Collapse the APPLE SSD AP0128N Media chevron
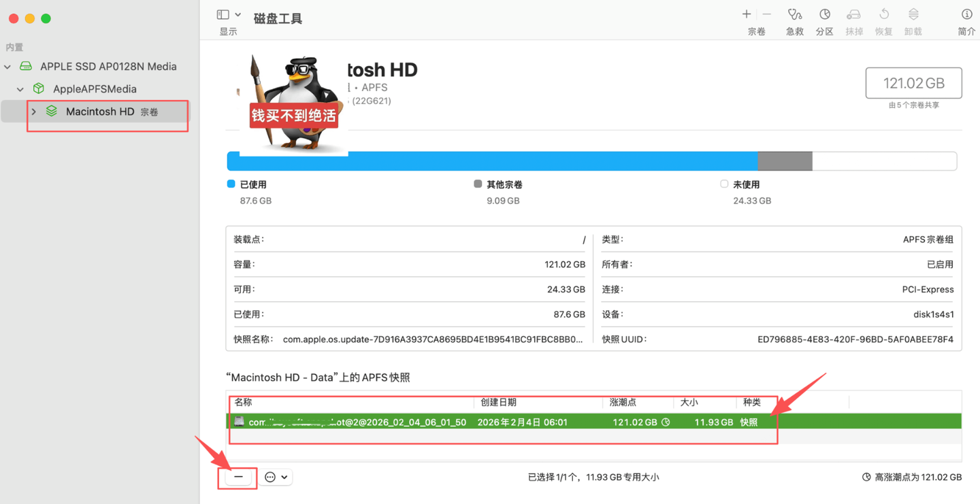The image size is (980, 504). tap(7, 67)
